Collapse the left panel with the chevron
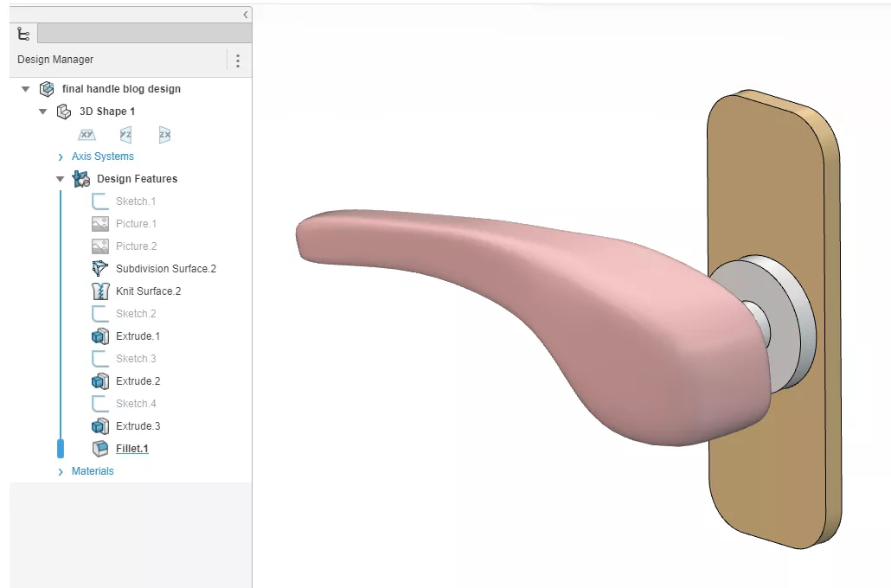This screenshot has height=588, width=891. pyautogui.click(x=245, y=14)
